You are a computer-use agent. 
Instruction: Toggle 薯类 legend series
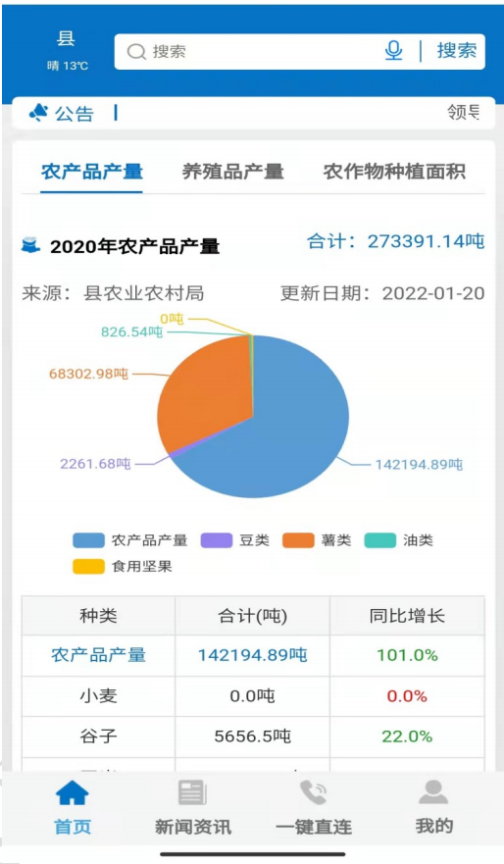coord(317,540)
